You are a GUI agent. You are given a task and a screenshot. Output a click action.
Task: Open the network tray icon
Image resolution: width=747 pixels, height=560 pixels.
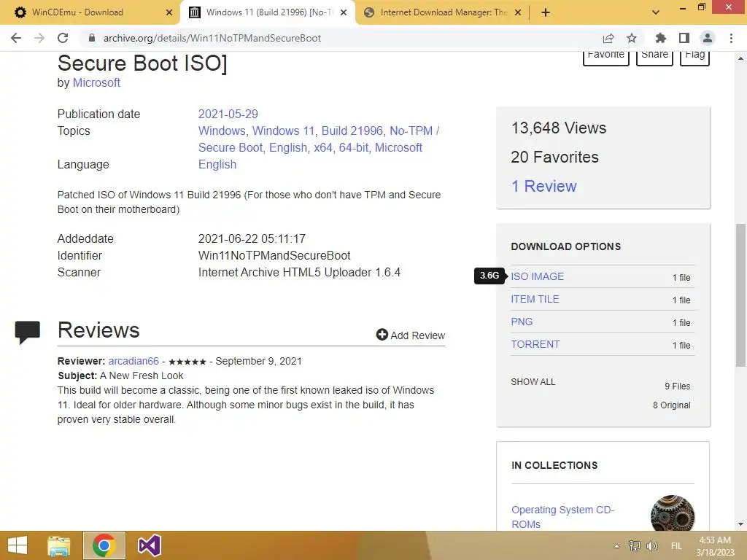635,546
